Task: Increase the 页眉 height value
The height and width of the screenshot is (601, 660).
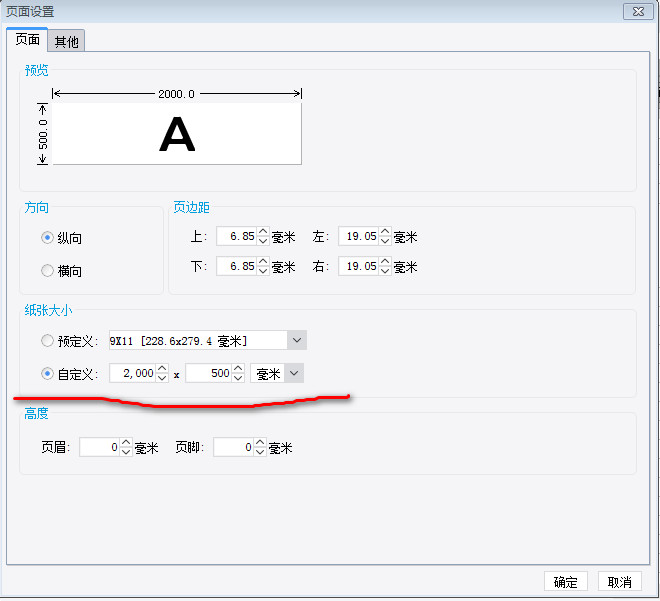Action: (126, 442)
